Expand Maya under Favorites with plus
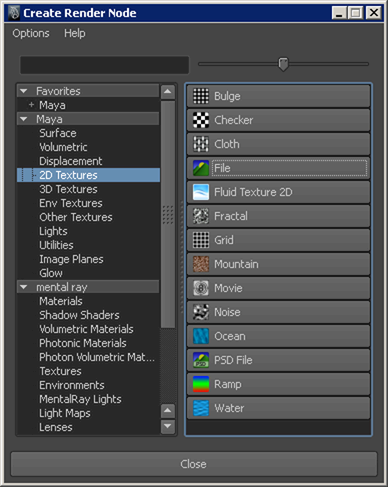 (31, 105)
